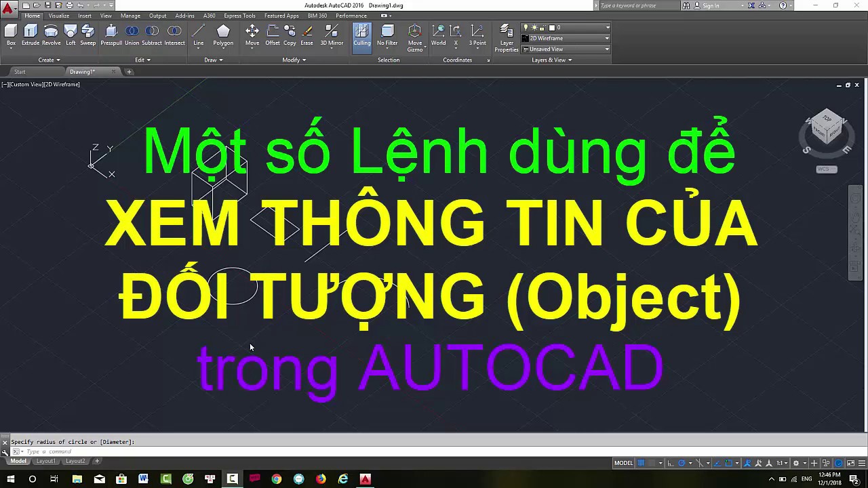Click the Intersect tool
The image size is (868, 488).
pos(174,35)
